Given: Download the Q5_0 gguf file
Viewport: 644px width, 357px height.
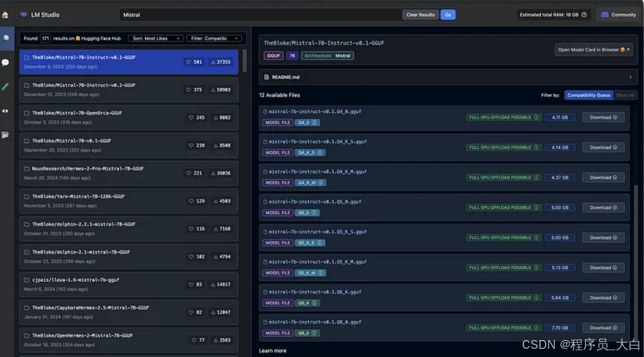Looking at the screenshot, I should (x=603, y=207).
